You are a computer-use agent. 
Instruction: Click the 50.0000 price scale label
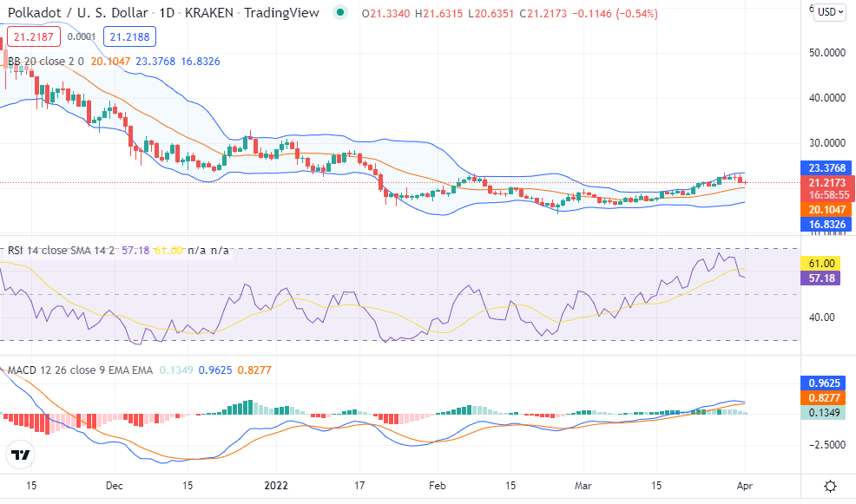tap(827, 53)
